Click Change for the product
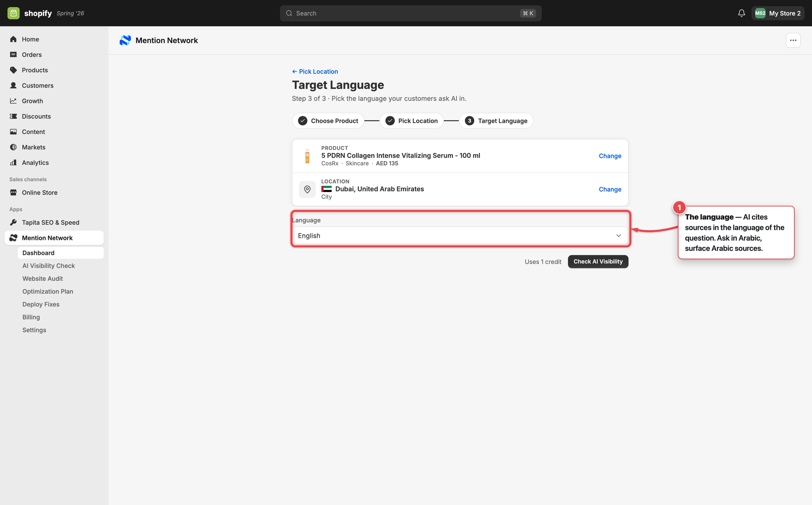Viewport: 812px width, 505px height. pos(610,156)
